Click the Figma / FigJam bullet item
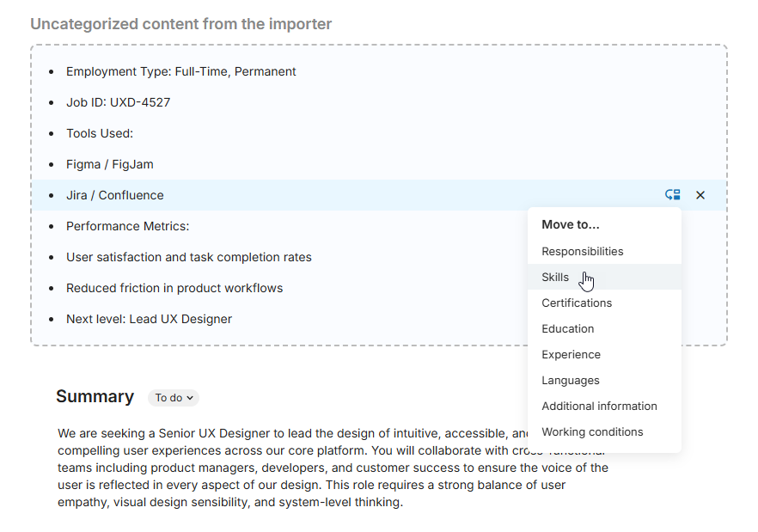Image resolution: width=758 pixels, height=532 pixels. coord(108,164)
